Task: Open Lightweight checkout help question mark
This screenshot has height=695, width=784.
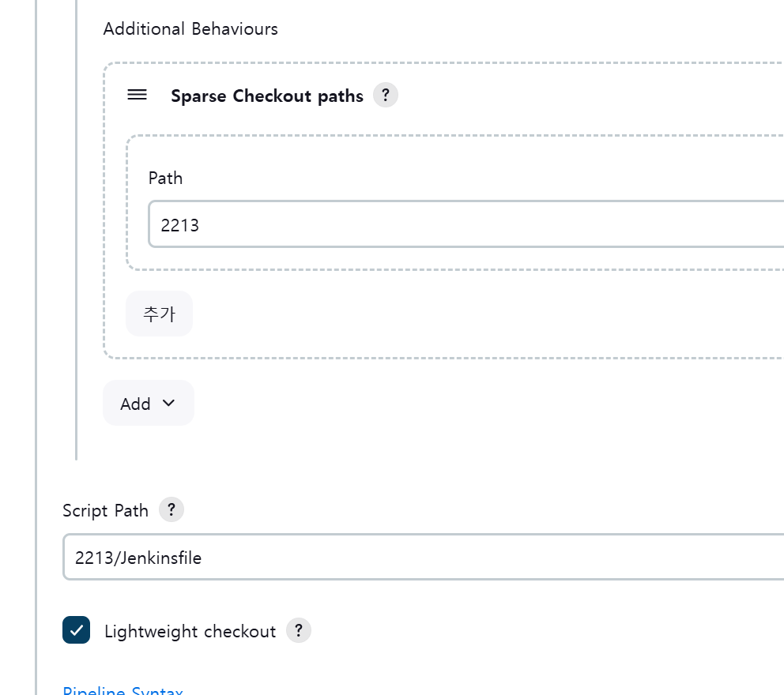Action: pos(299,631)
